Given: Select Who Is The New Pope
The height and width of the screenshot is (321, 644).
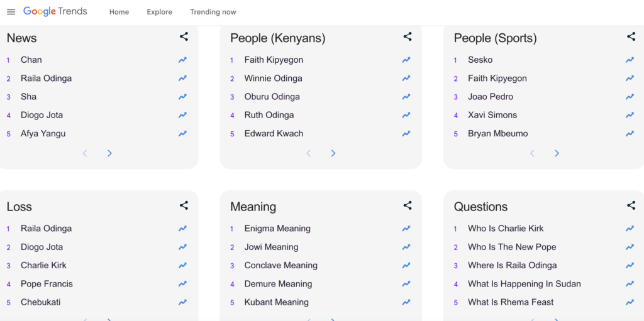Looking at the screenshot, I should 512,247.
